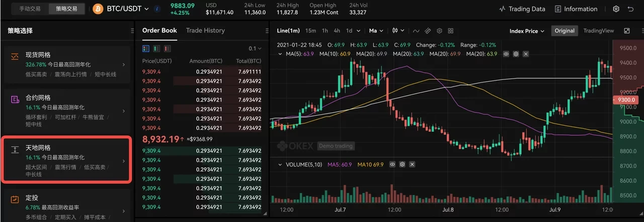
Task: Hide the VOLUME indicator using eye icon
Action: coord(392,164)
